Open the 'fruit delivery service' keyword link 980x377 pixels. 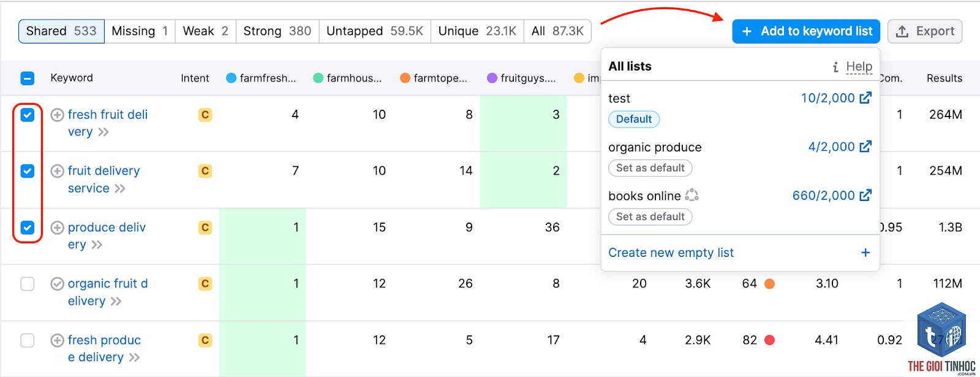[104, 180]
